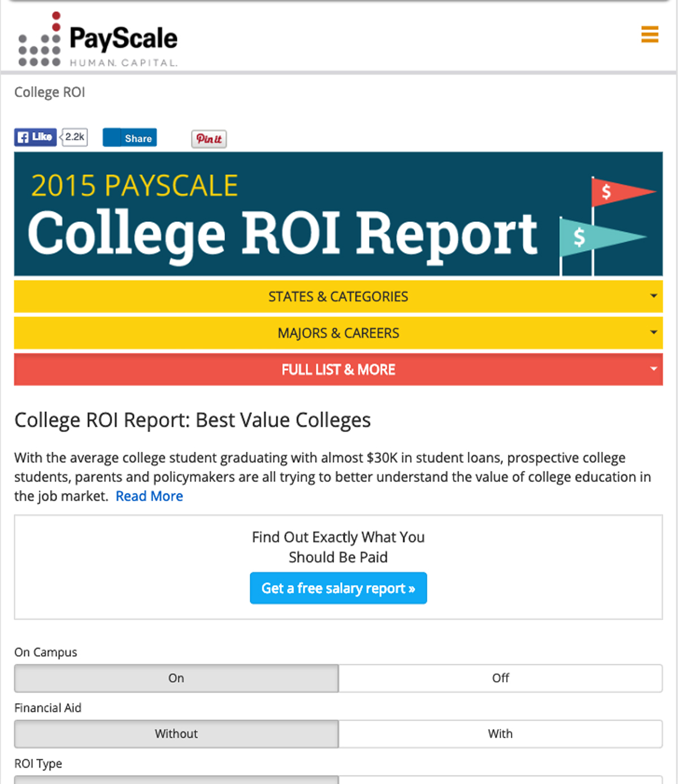
Task: Expand the States & Categories dropdown
Action: (x=338, y=297)
